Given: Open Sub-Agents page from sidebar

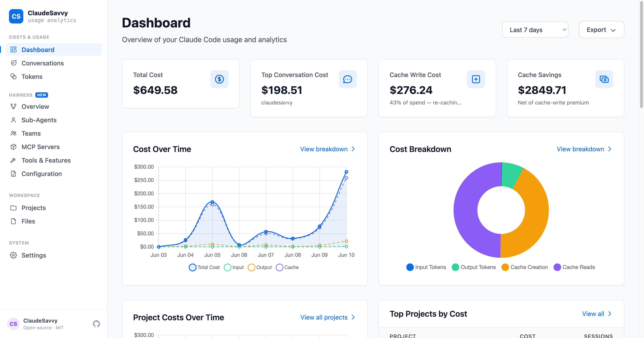Looking at the screenshot, I should pyautogui.click(x=53, y=120).
